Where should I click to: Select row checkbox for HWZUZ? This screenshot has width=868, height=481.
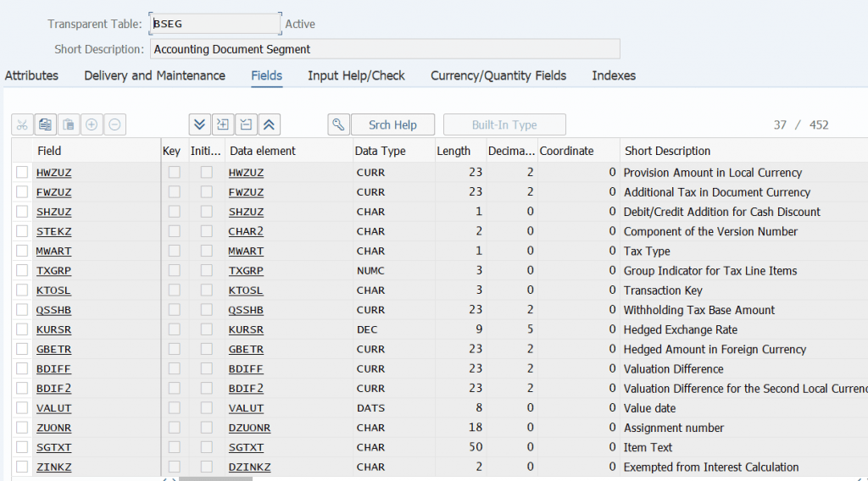click(22, 173)
